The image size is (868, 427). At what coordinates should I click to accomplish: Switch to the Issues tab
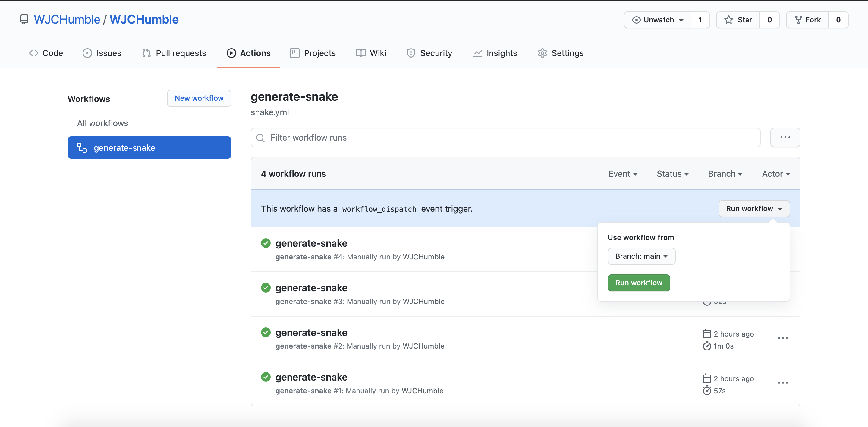point(102,53)
